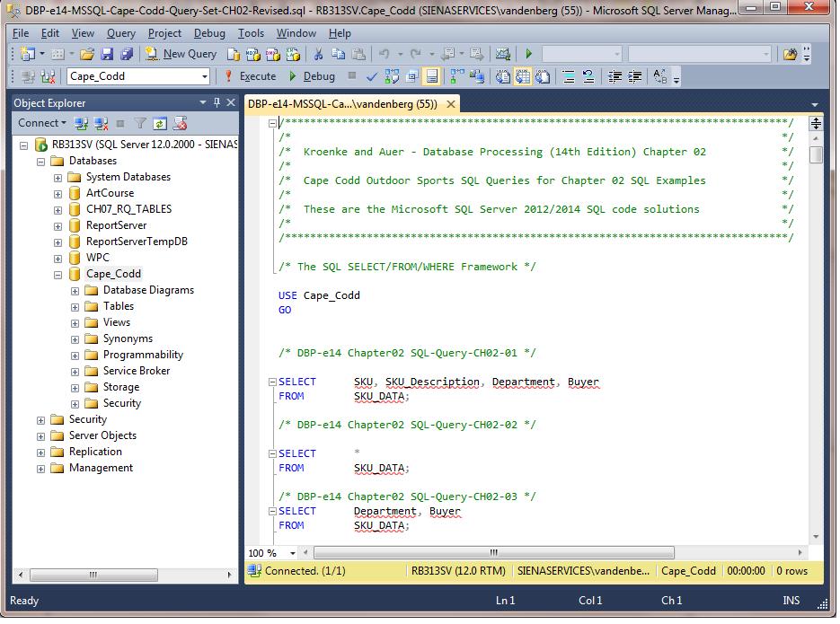Toggle IntelliSense Enabled button

(432, 77)
